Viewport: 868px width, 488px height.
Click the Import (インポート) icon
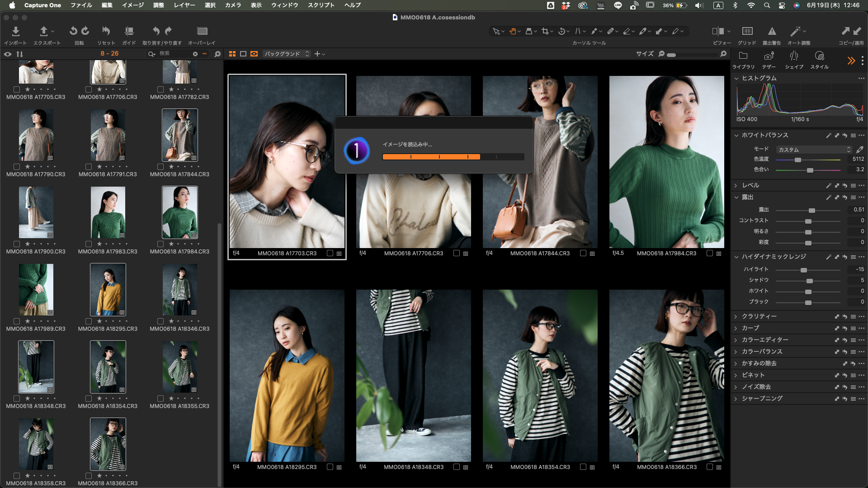coord(15,31)
